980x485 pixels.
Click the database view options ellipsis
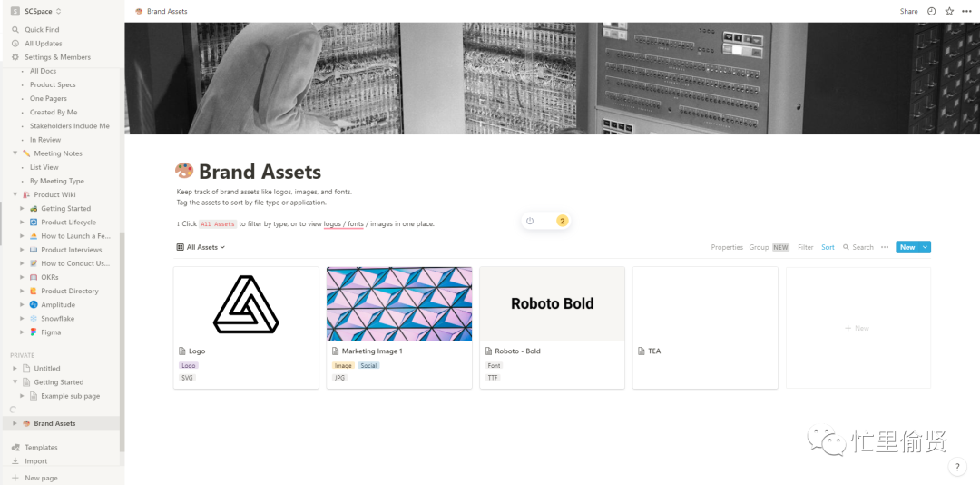[x=885, y=247]
